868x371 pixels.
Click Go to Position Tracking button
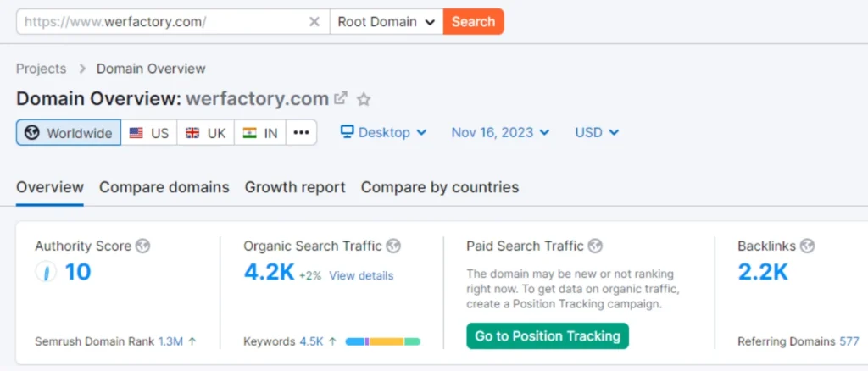(x=548, y=336)
